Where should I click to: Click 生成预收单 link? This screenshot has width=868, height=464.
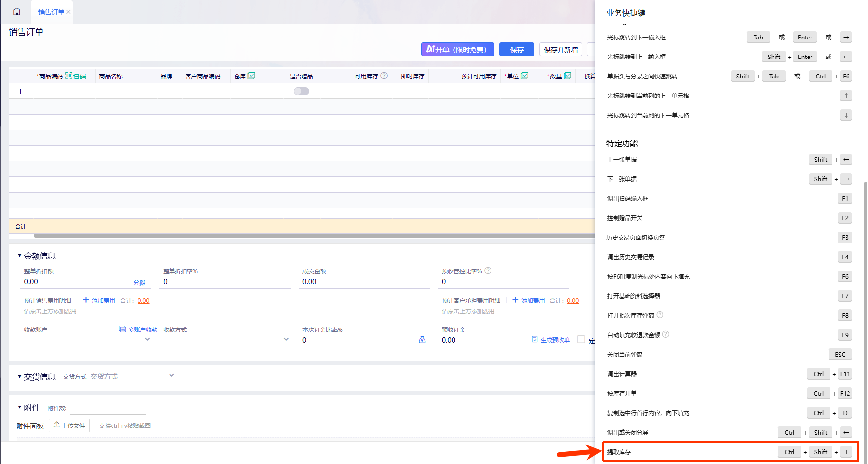tap(551, 340)
